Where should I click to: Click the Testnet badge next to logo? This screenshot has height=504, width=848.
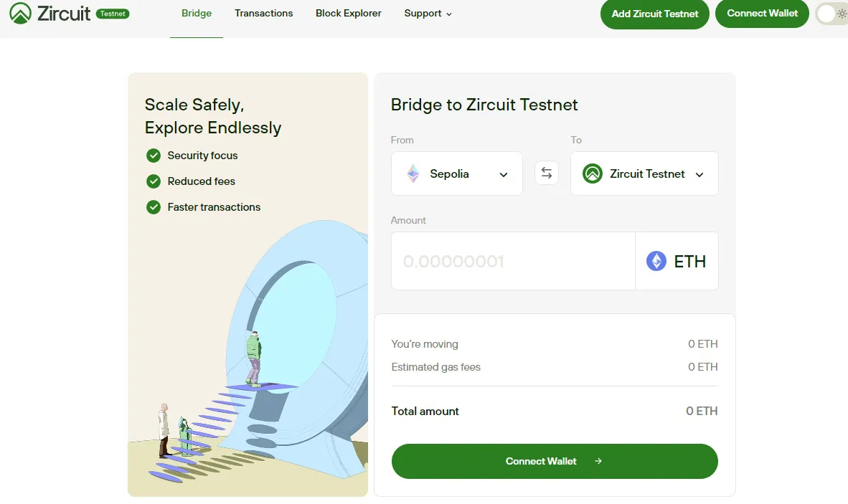click(x=113, y=14)
